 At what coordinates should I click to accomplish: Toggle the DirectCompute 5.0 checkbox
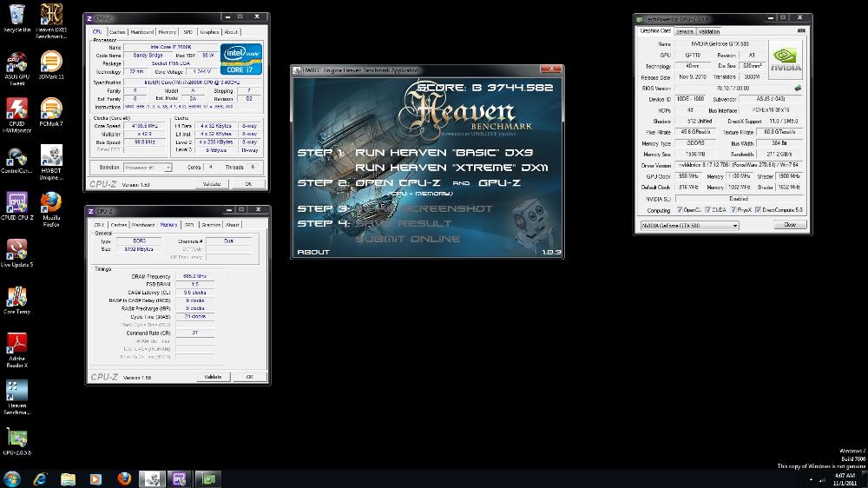pos(758,210)
